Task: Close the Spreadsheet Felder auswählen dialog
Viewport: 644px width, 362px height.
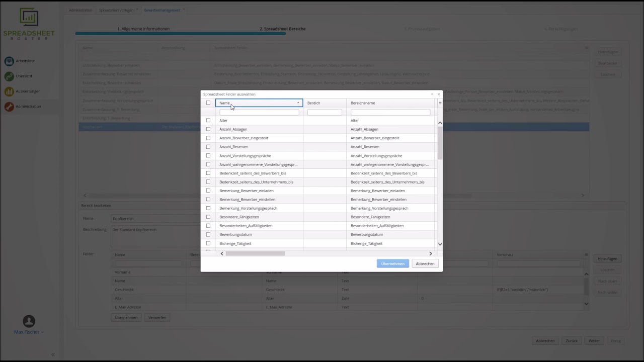Action: (x=438, y=94)
